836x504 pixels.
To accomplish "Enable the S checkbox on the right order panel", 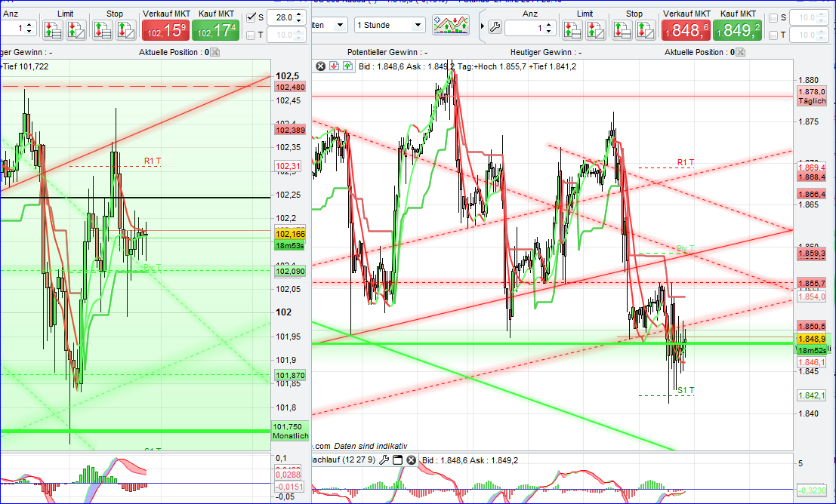I will point(774,18).
